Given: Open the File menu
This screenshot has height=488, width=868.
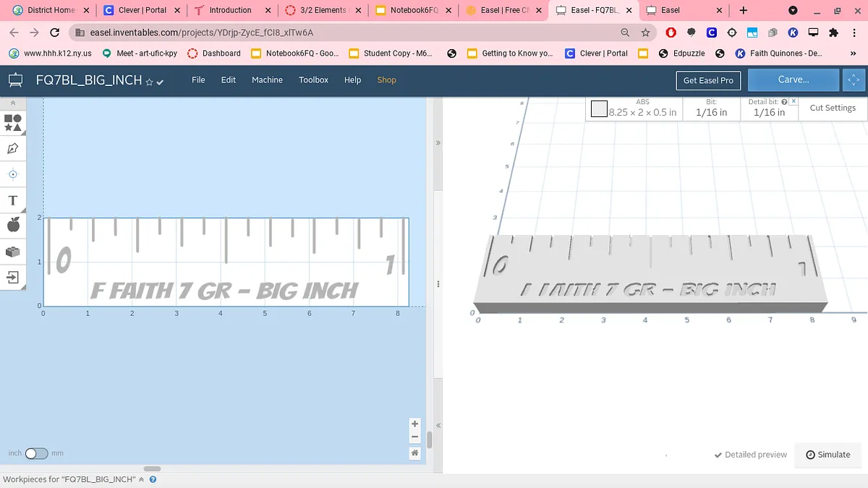Looking at the screenshot, I should 198,80.
